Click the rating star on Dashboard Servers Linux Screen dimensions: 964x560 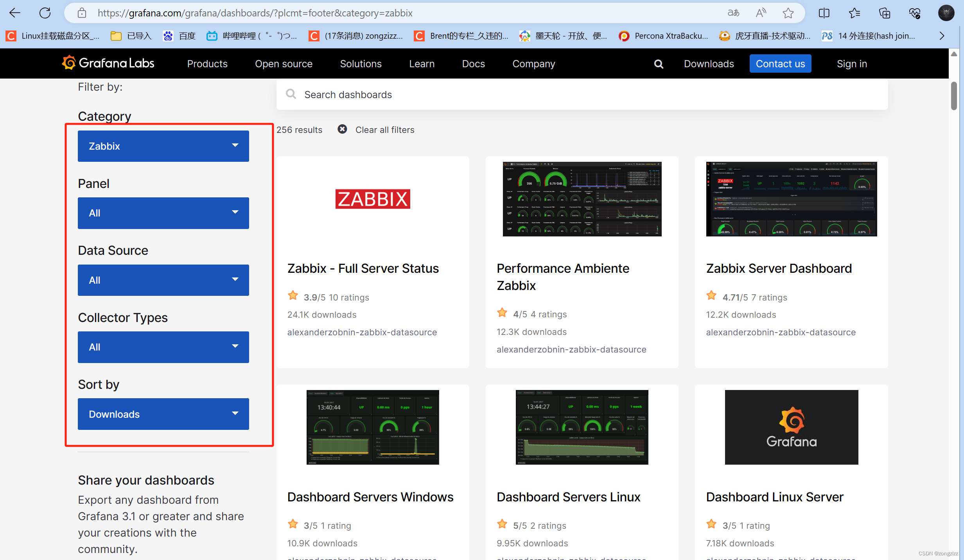click(502, 524)
